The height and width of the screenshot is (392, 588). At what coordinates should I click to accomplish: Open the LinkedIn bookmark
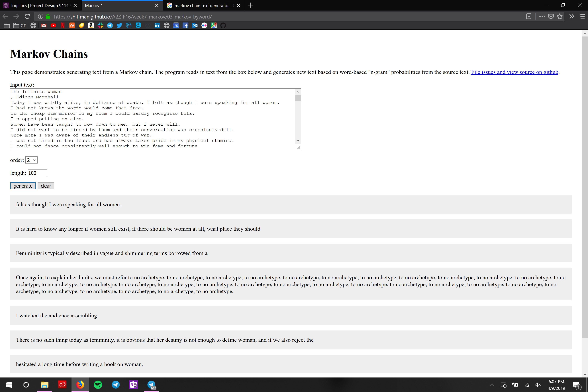157,26
